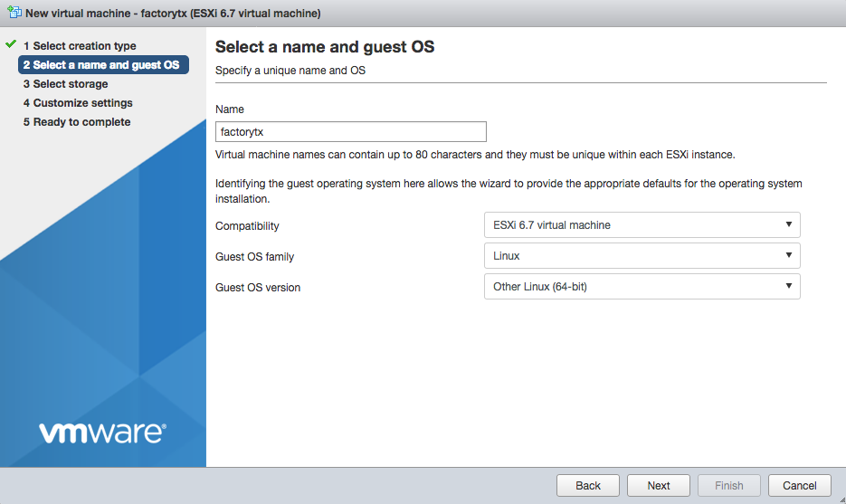The image size is (846, 504).
Task: Select step 2 Select a name and guest OS
Action: point(103,65)
